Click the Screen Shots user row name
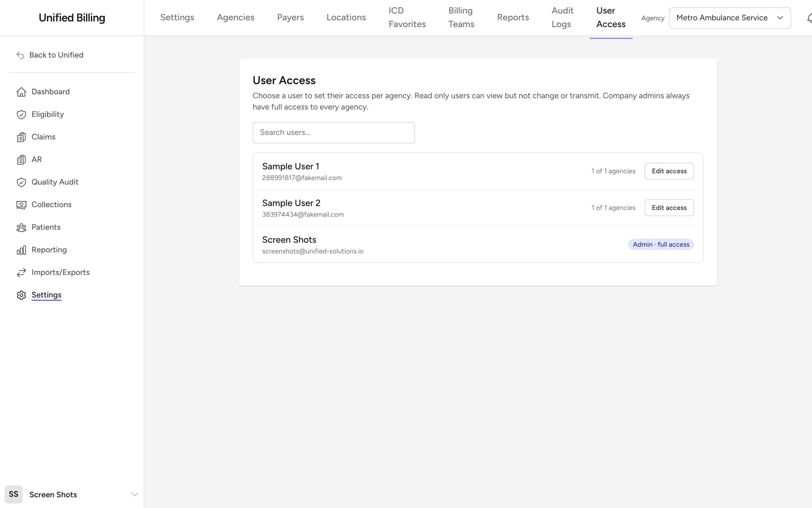Image resolution: width=812 pixels, height=508 pixels. point(289,240)
